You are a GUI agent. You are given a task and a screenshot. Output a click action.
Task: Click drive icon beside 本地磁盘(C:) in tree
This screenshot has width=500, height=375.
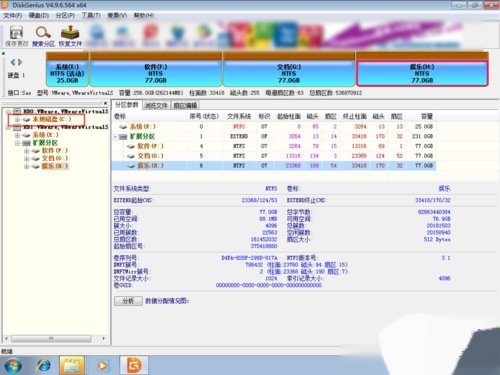[26, 119]
